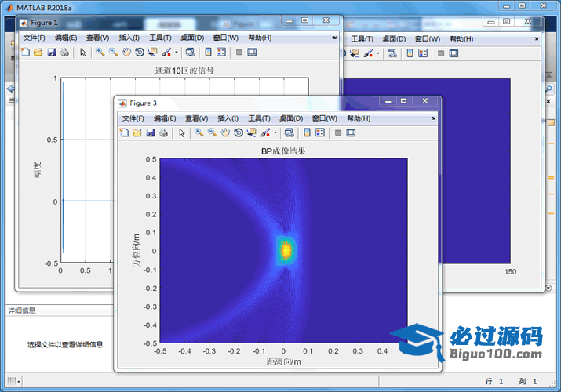
Task: Click New Figure icon in Figure 3 toolbar
Action: point(124,133)
